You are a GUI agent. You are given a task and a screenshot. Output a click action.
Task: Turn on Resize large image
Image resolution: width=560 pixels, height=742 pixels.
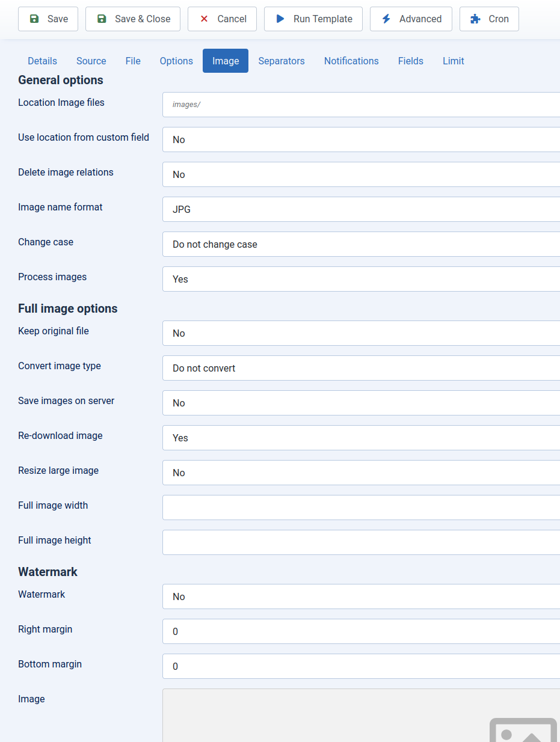point(361,473)
